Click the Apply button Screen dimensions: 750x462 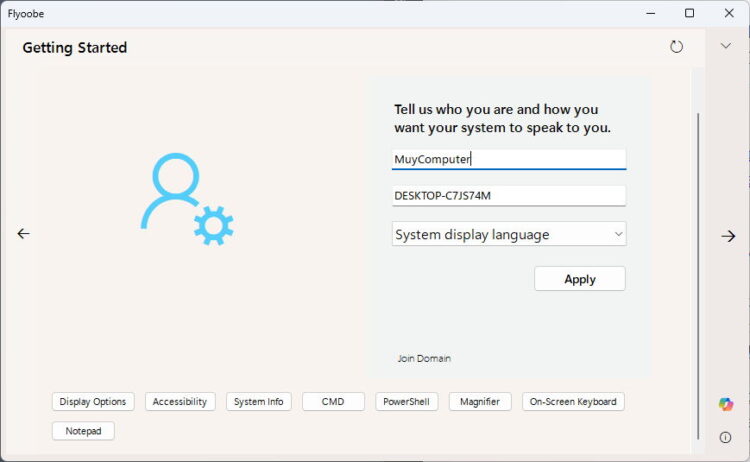pyautogui.click(x=580, y=279)
